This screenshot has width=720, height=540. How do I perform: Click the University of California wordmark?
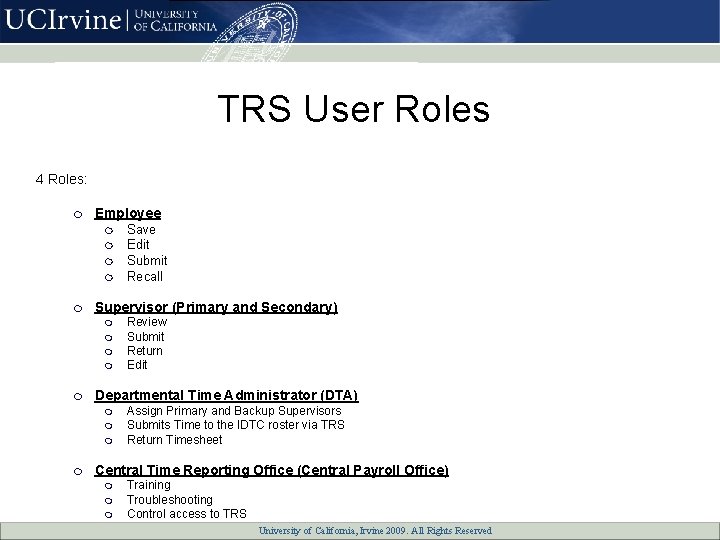coord(175,21)
